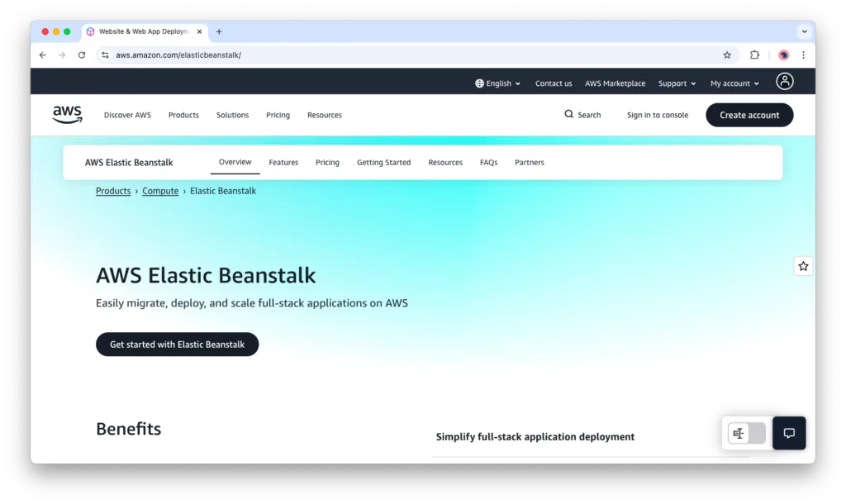Click the Elastic Beanstalk breadcrumb text
Image resolution: width=846 pixels, height=504 pixels.
(x=223, y=191)
